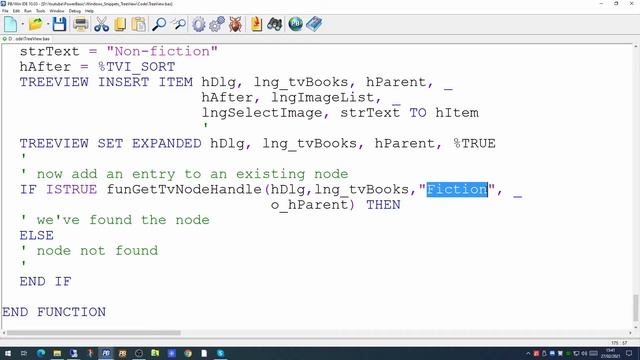Click the vertical scrollbar thumb
The height and width of the screenshot is (360, 640).
point(636,308)
